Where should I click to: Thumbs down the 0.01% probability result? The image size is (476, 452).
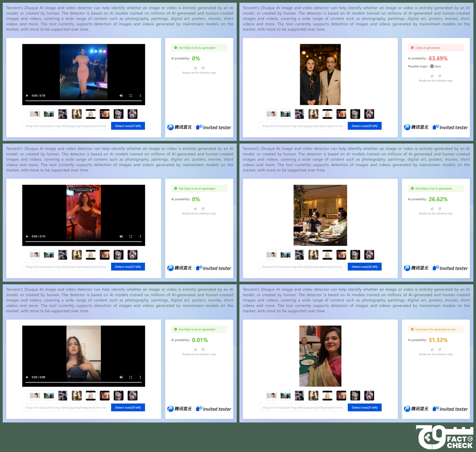pyautogui.click(x=203, y=349)
